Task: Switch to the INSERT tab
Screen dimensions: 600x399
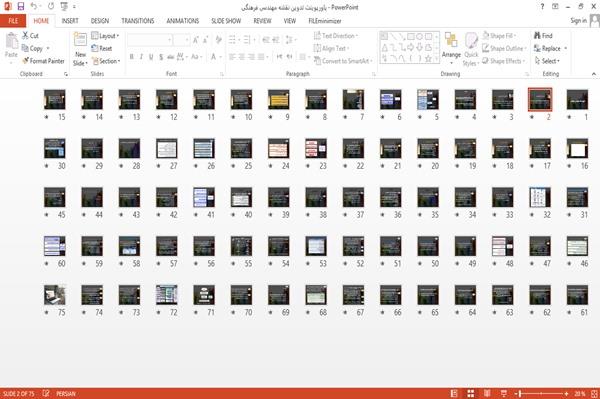Action: coord(70,21)
